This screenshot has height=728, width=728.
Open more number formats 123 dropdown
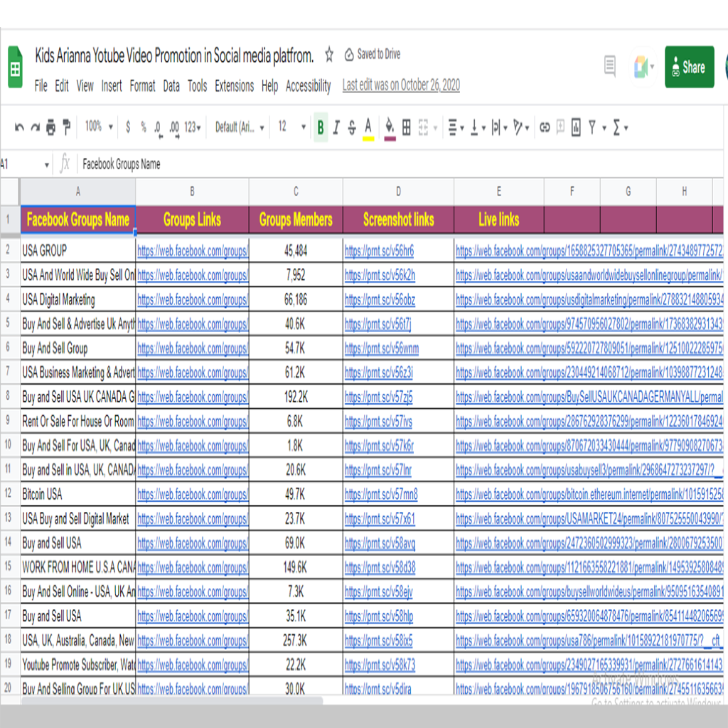pos(192,127)
